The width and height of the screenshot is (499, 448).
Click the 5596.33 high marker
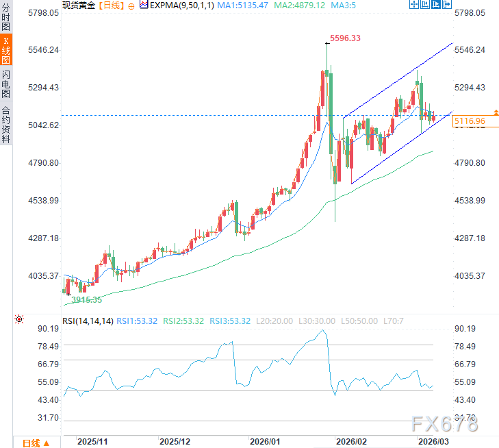(345, 38)
